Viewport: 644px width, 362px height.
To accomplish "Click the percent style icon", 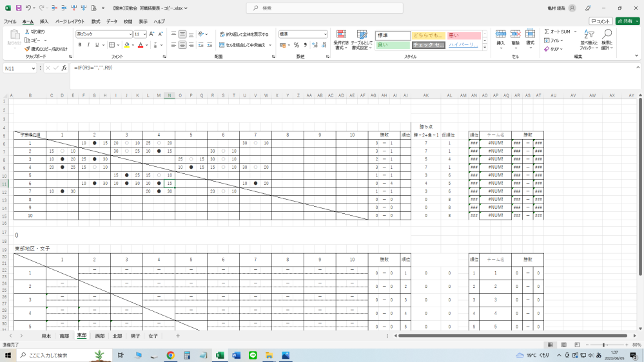I will 296,45.
